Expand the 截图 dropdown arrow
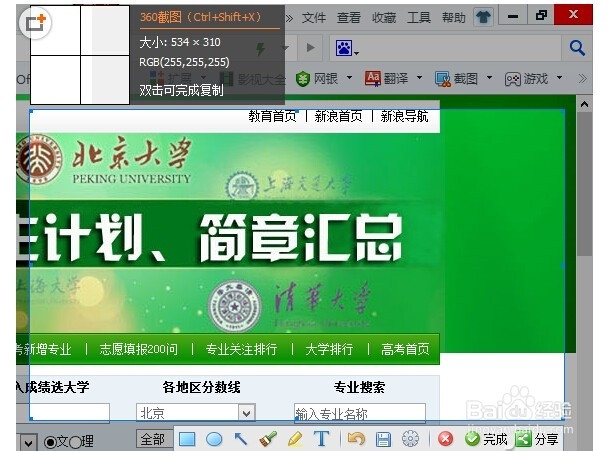 click(489, 78)
